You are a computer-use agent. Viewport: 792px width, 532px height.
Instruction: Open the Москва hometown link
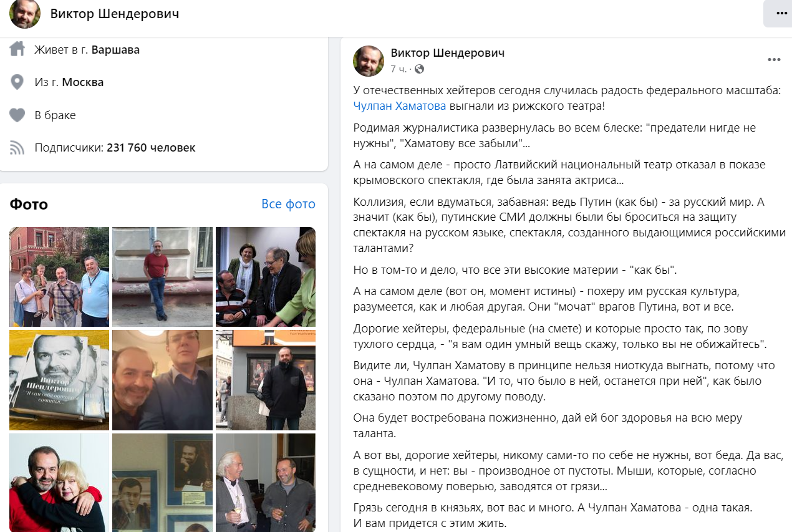click(x=83, y=82)
